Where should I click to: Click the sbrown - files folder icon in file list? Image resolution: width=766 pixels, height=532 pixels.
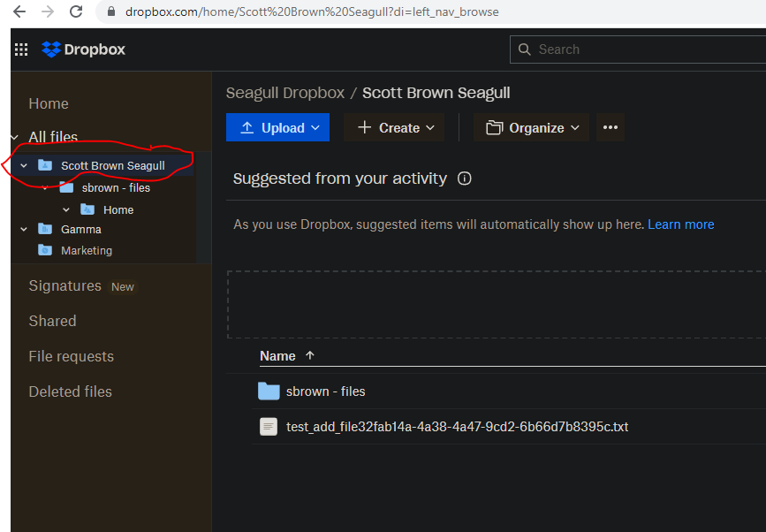coord(269,391)
